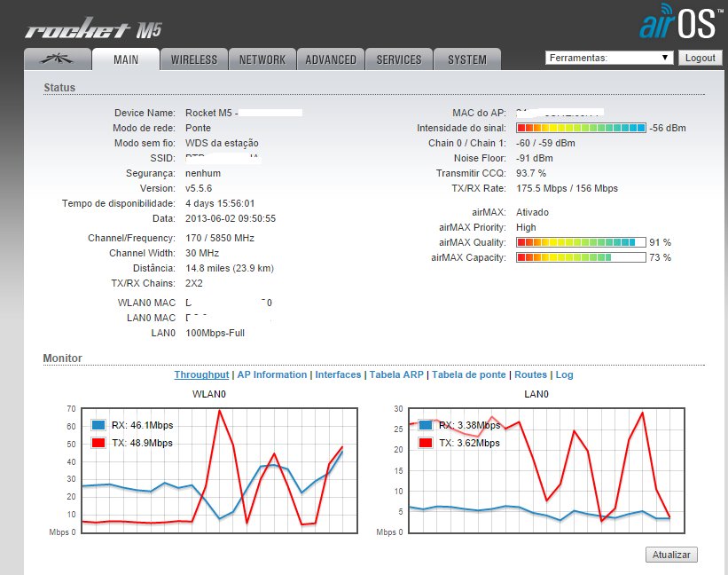Open the Tabela de ponte link
728x575 pixels.
[x=469, y=374]
